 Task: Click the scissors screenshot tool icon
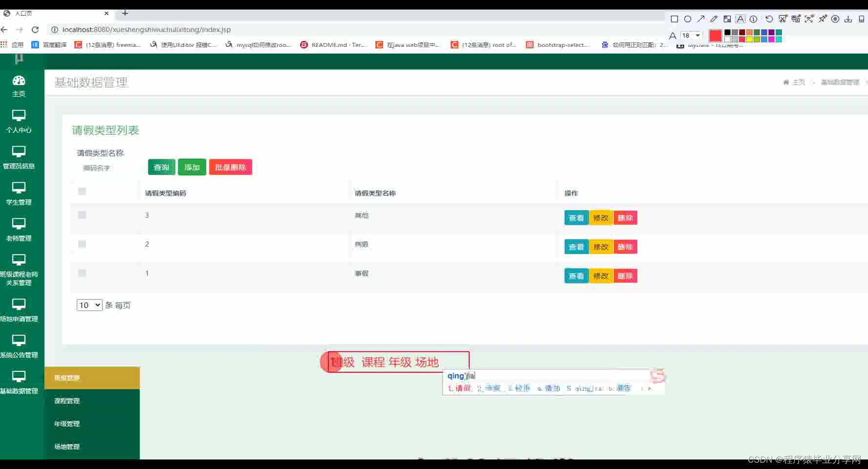[x=783, y=19]
